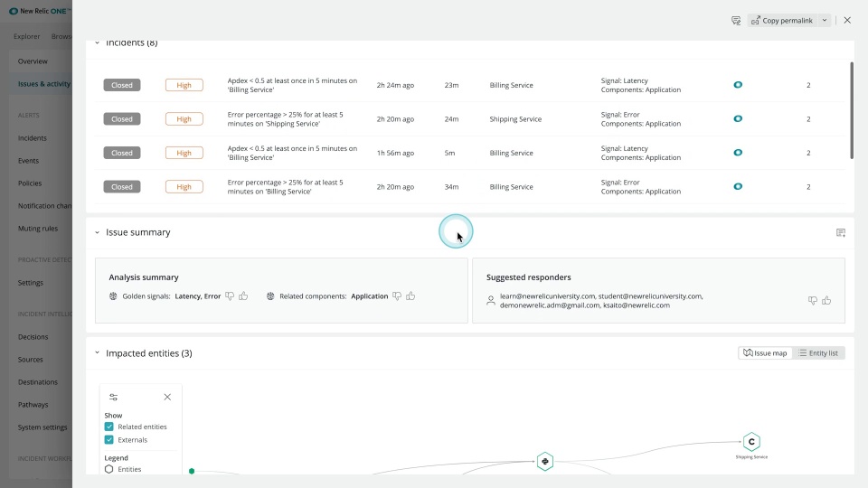868x488 pixels.
Task: Open Incidents in the Alerts sidebar
Action: click(33, 138)
